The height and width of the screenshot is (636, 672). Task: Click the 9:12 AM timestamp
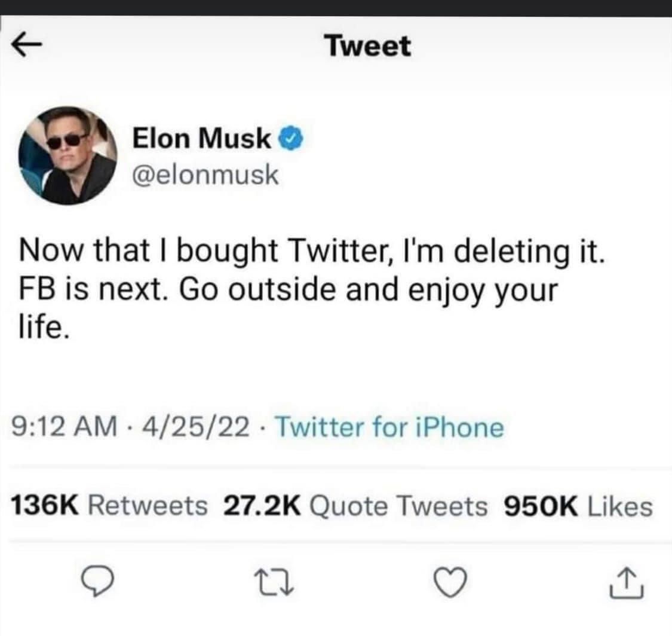pyautogui.click(x=63, y=428)
